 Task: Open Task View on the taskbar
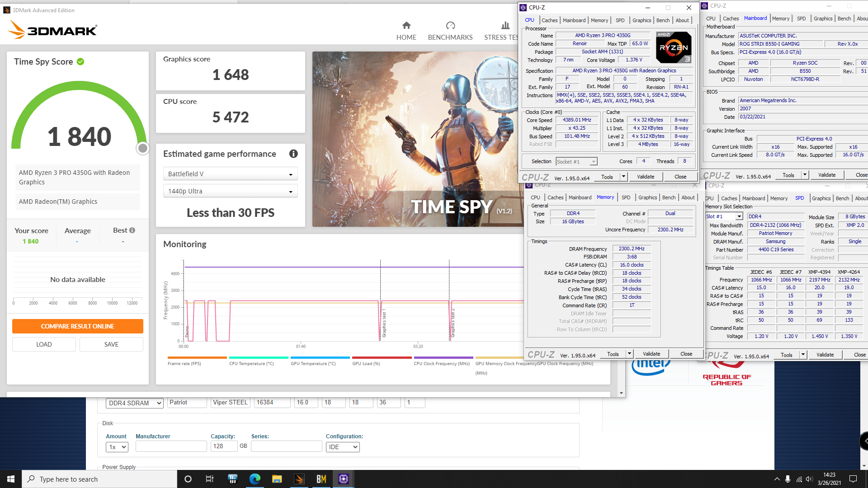[x=210, y=479]
